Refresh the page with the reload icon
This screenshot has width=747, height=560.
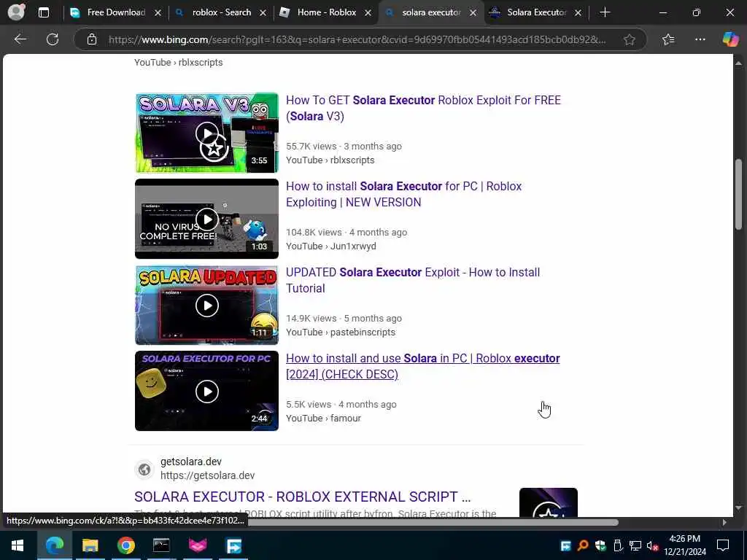click(x=53, y=39)
